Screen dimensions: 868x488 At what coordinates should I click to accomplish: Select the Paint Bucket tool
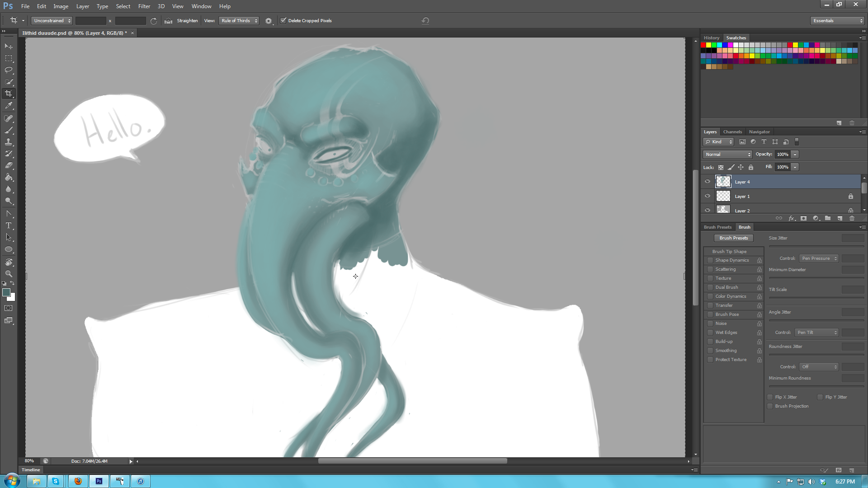(x=9, y=178)
